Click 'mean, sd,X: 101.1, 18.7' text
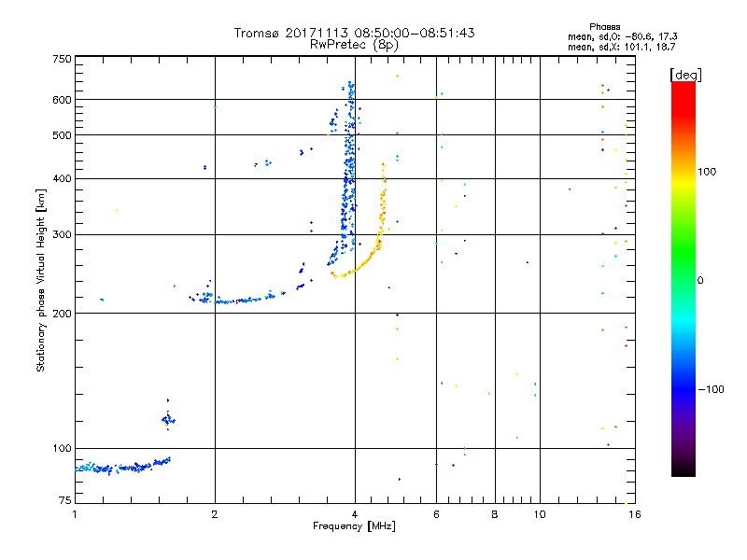This screenshot has width=747, height=560. coord(621,47)
